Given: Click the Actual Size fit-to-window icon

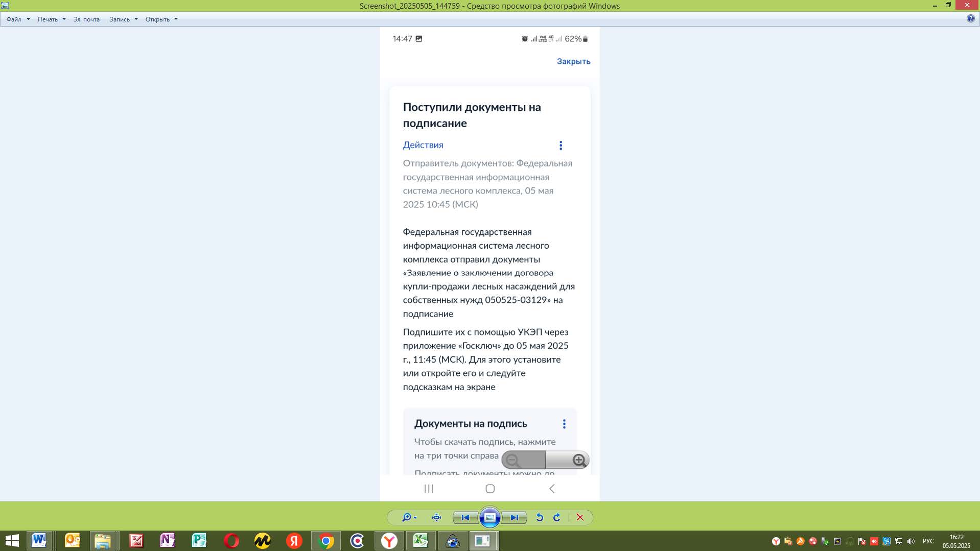Looking at the screenshot, I should tap(436, 517).
